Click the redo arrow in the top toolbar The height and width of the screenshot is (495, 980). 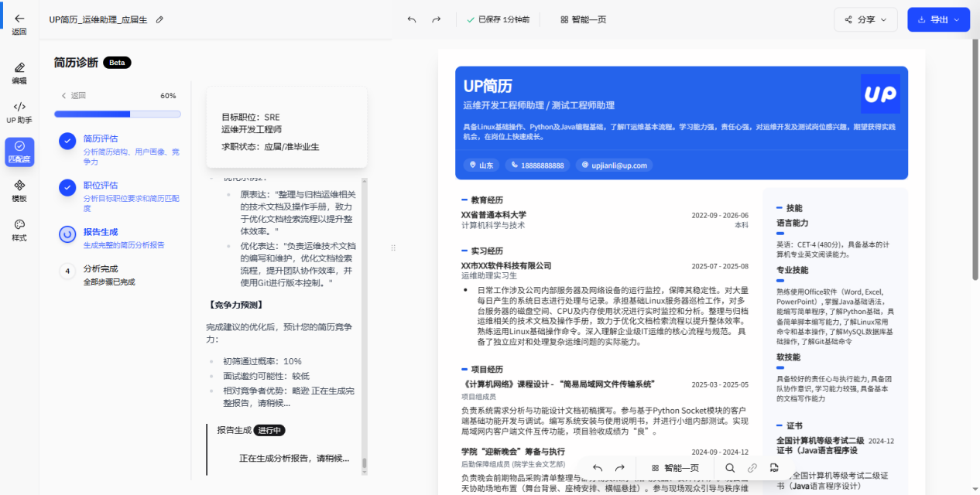point(437,19)
